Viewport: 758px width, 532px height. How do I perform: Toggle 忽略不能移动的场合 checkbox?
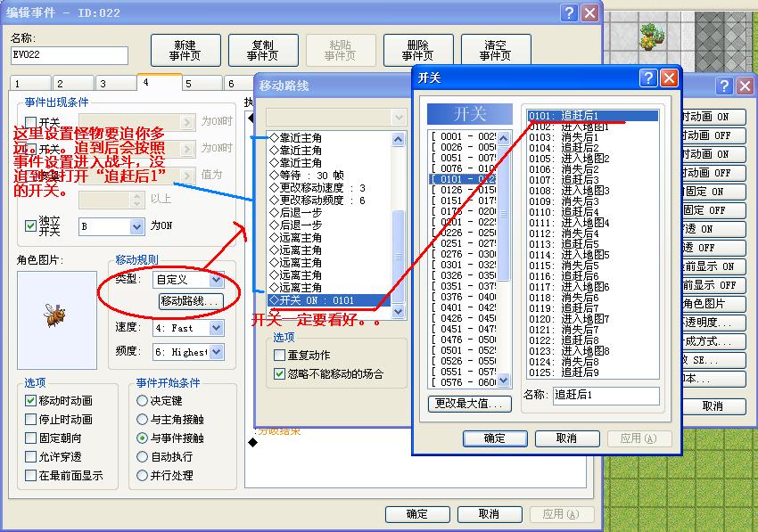point(279,373)
